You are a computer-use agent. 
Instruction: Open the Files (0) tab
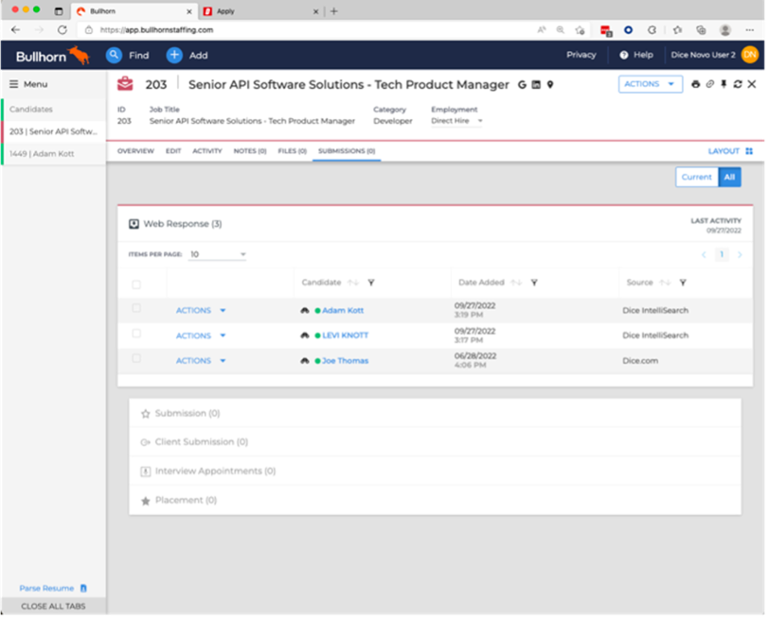(292, 151)
